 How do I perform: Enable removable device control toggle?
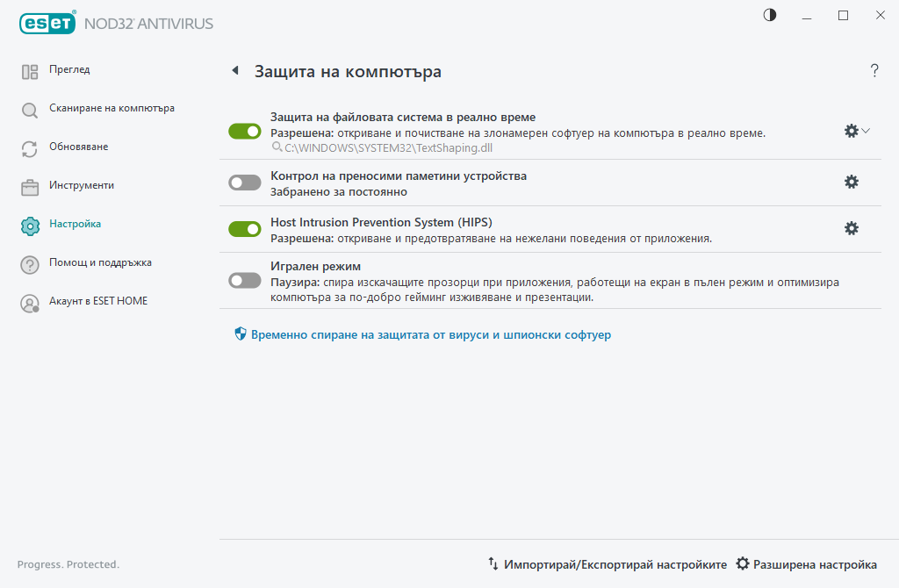click(245, 183)
